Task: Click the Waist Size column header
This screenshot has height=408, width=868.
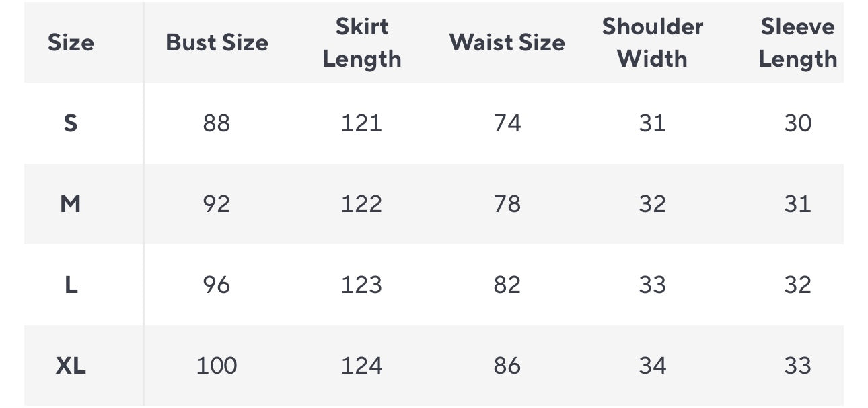Action: pos(507,43)
